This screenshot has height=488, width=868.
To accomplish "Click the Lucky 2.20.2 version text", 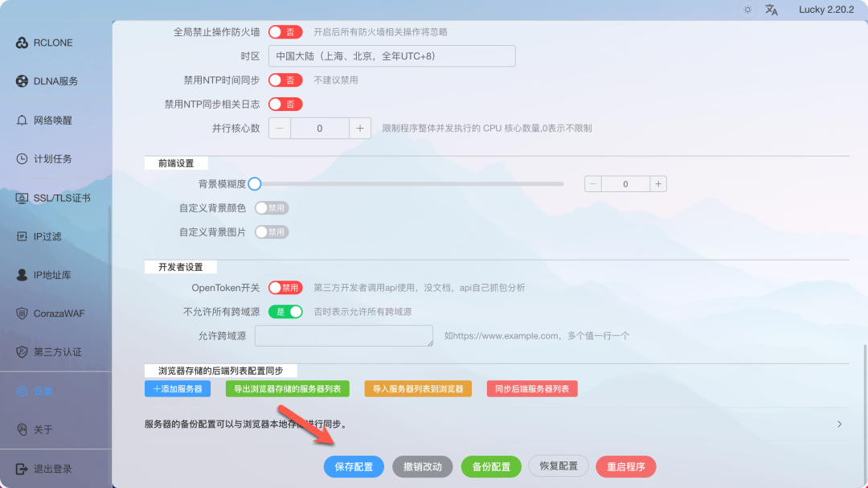I will coord(826,10).
